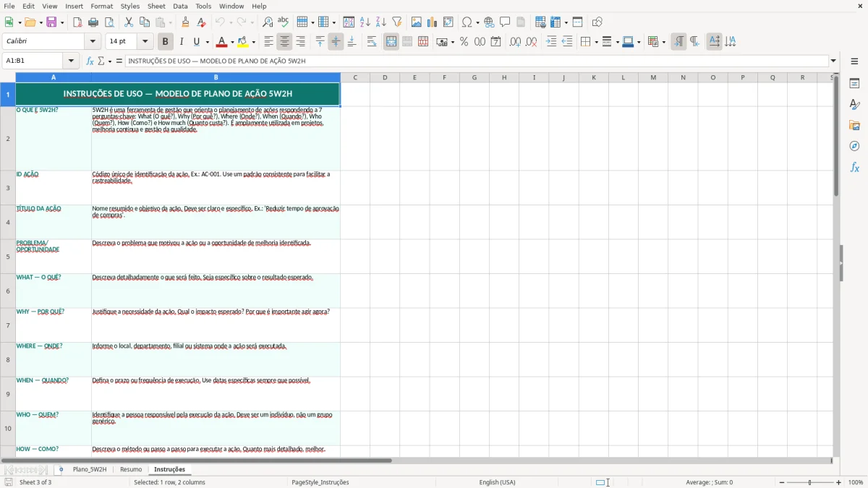Image resolution: width=868 pixels, height=488 pixels.
Task: Toggle Italic formatting
Action: tap(182, 42)
